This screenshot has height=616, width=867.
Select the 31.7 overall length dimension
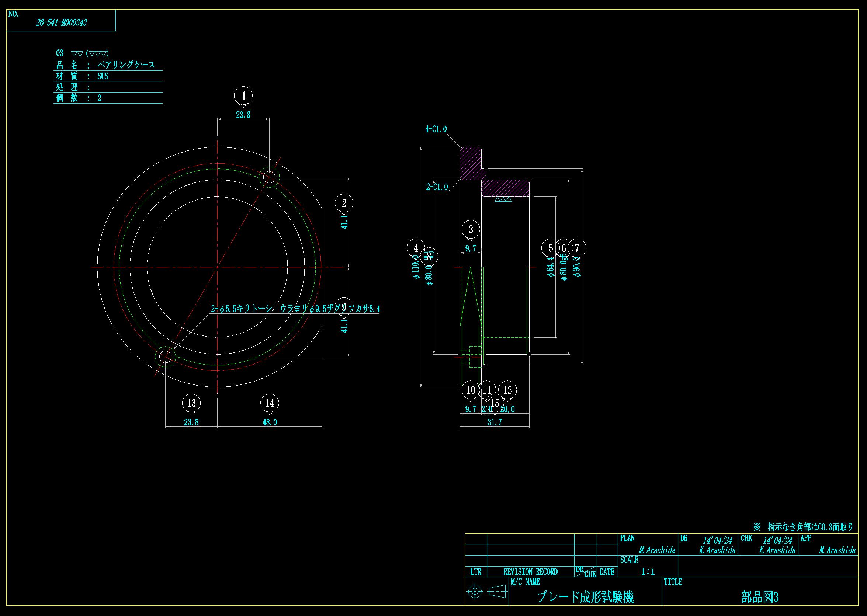point(495,422)
